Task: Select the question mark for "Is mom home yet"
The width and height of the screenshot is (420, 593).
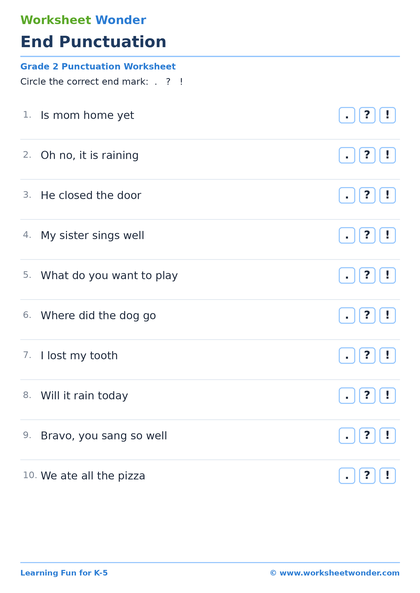Action: pyautogui.click(x=367, y=115)
